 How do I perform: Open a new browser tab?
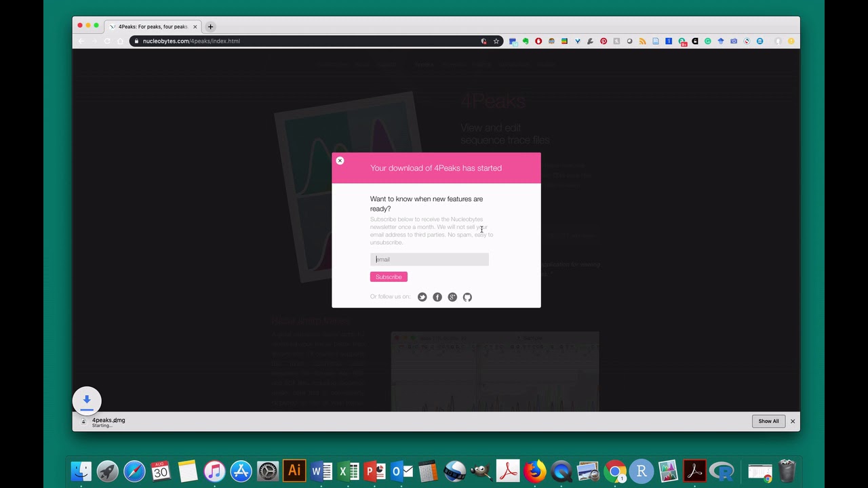pyautogui.click(x=210, y=26)
